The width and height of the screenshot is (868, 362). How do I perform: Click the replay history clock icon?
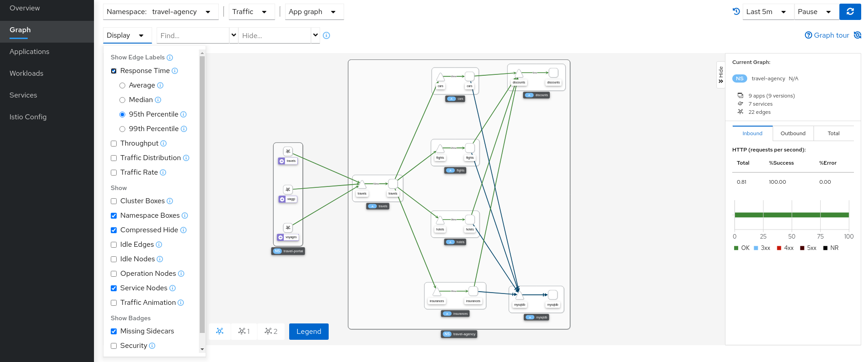[x=736, y=11]
